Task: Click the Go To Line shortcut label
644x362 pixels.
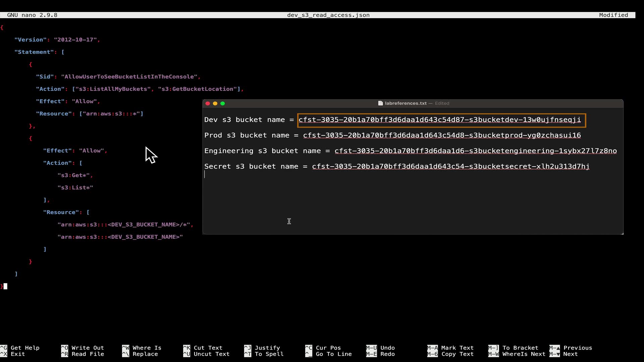Action: [x=333, y=354]
